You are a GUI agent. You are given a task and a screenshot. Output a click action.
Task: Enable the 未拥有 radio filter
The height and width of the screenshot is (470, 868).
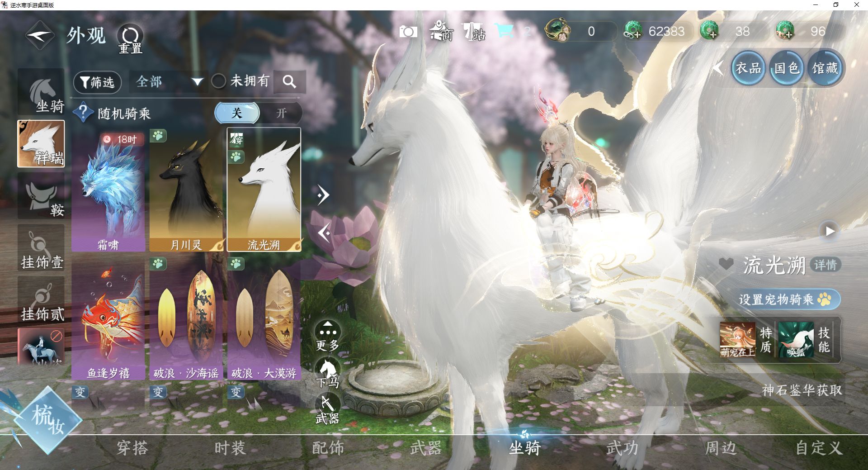[219, 81]
